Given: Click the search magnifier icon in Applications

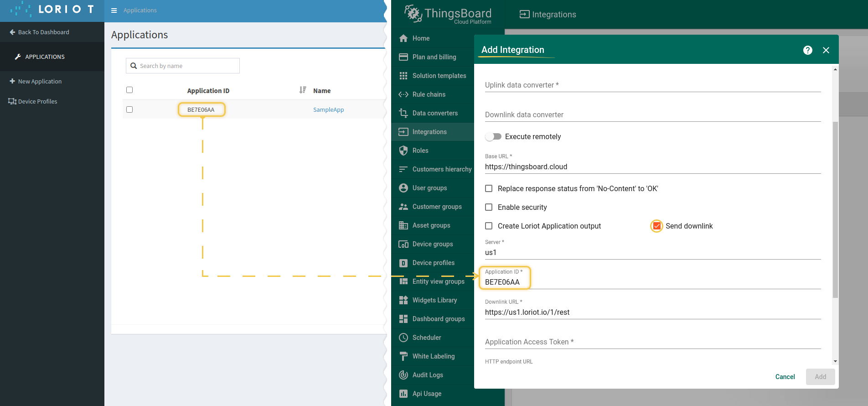Looking at the screenshot, I should pos(134,66).
